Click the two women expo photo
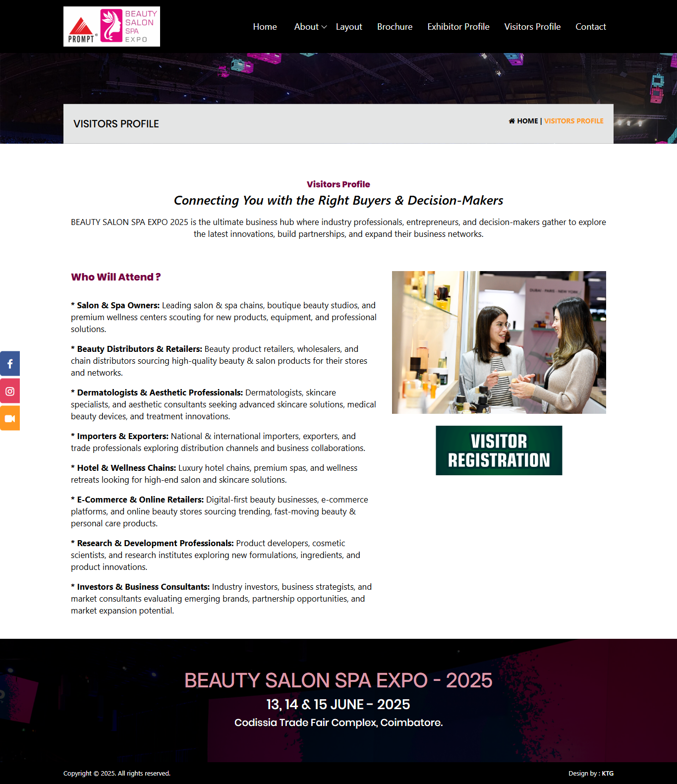677x784 pixels. tap(499, 342)
